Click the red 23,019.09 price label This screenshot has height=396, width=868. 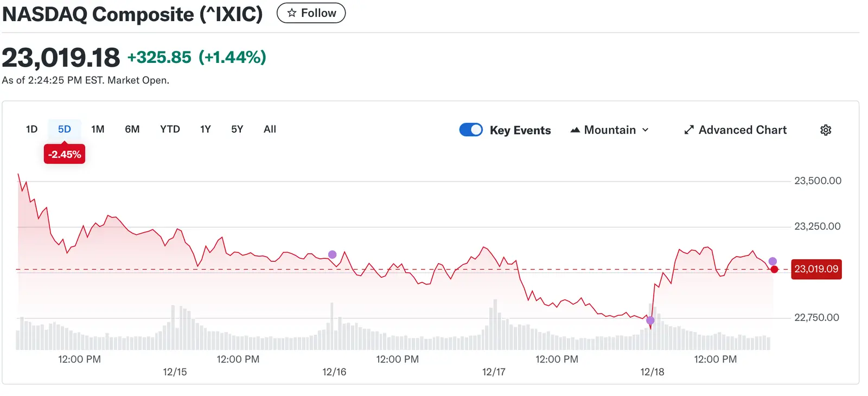(816, 269)
